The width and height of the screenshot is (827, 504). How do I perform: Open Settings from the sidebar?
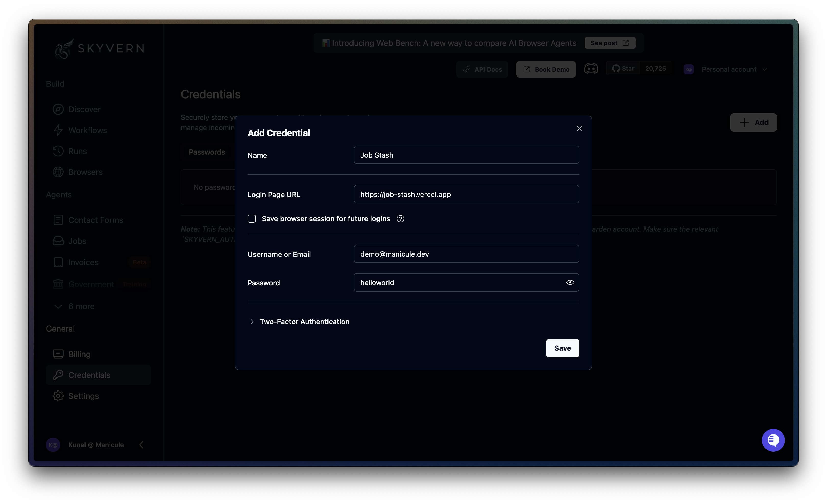[84, 396]
